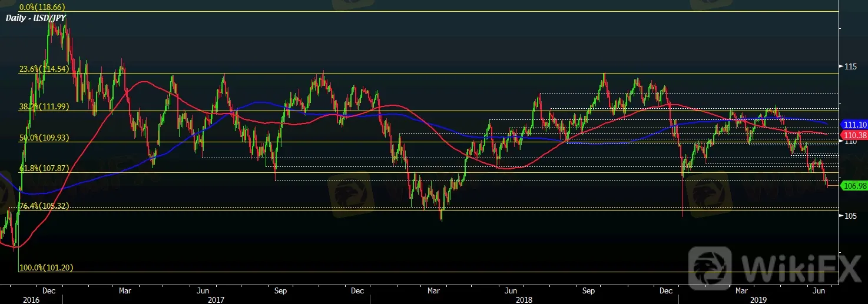Select the 50.0%(109.93) retracement label

pyautogui.click(x=44, y=138)
